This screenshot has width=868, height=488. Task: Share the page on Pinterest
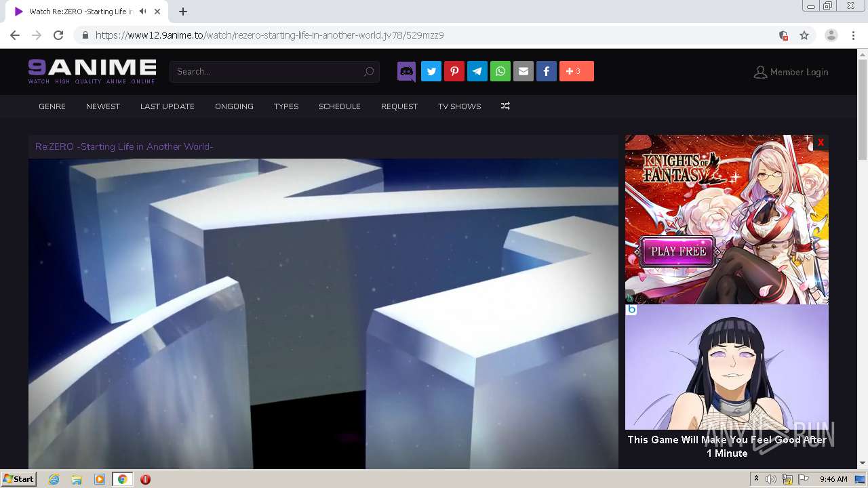454,71
